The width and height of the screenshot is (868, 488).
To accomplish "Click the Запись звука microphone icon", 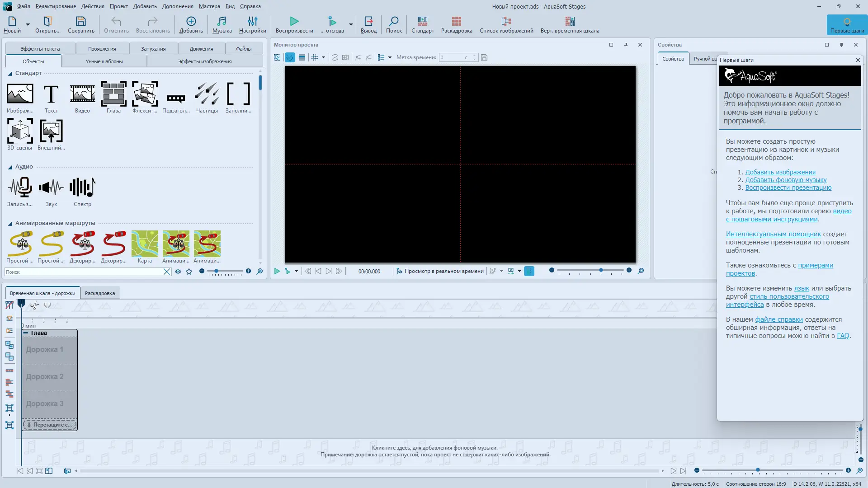I will [20, 188].
